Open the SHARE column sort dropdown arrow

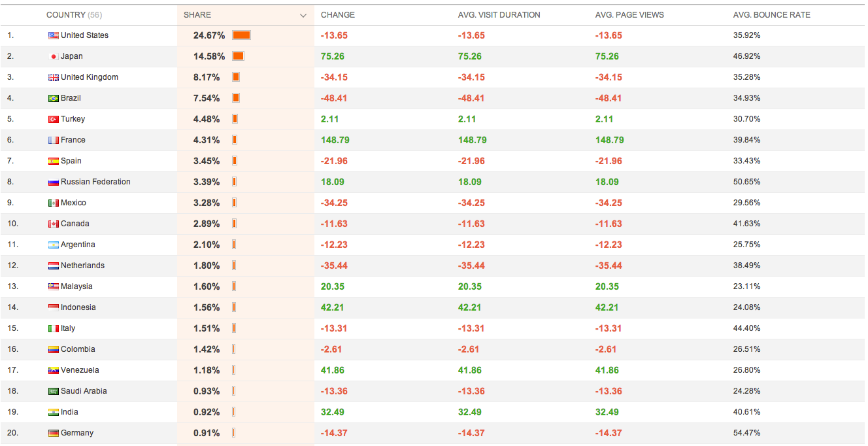[303, 15]
